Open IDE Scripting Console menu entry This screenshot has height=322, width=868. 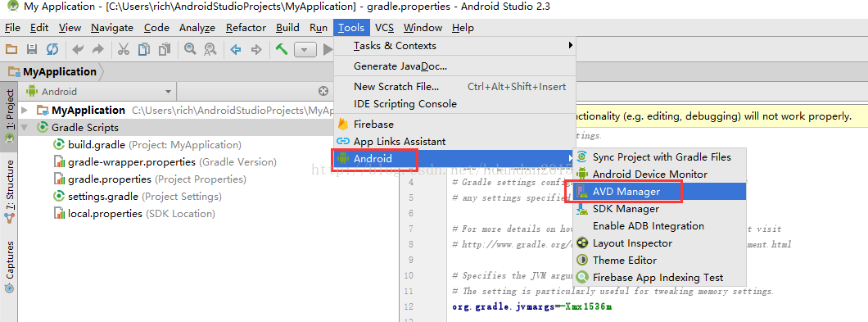coord(455,103)
